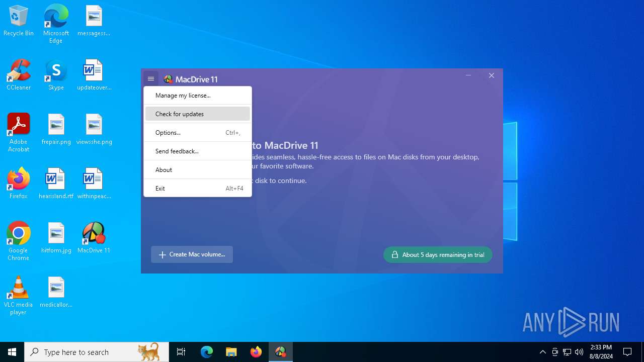Select hitform.jpg desktop file
This screenshot has width=644, height=362.
pyautogui.click(x=56, y=238)
